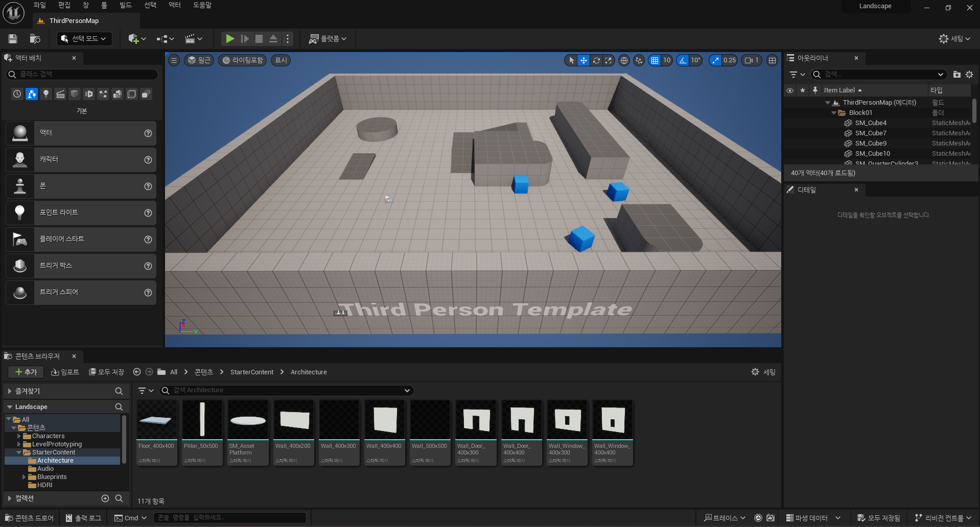Toggle grid snapping in viewport
Image resolution: width=980 pixels, height=527 pixels.
pos(655,60)
